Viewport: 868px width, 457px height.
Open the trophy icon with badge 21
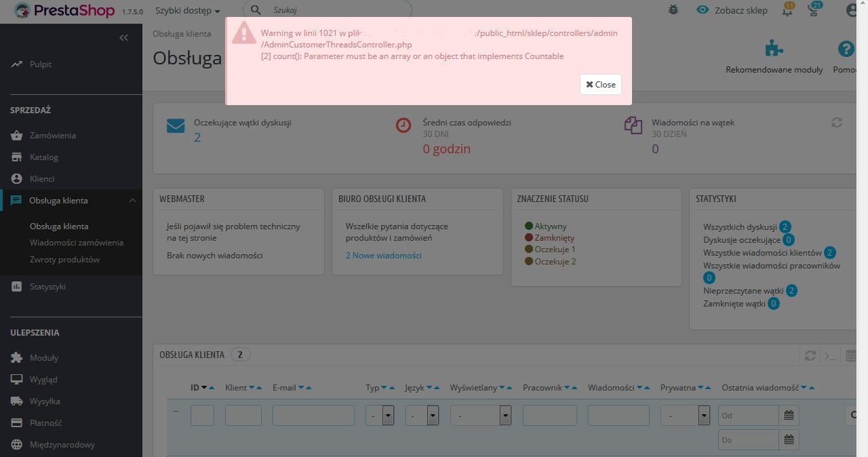coord(814,9)
